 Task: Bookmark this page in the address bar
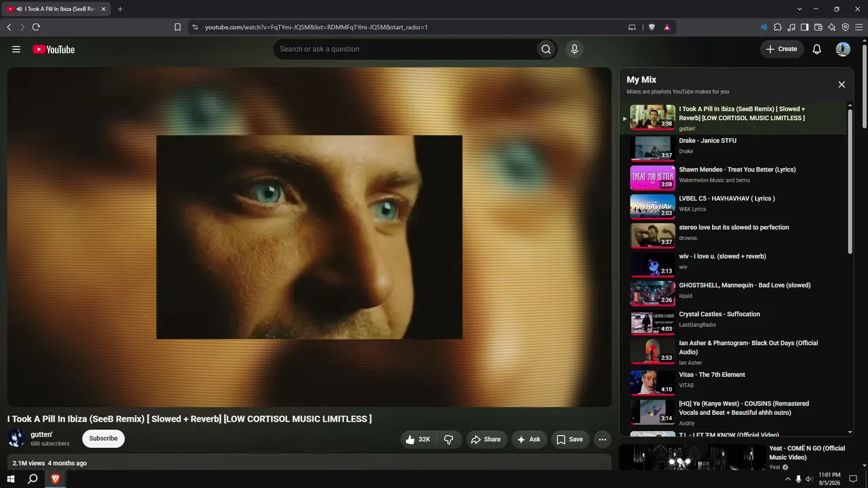(x=178, y=27)
